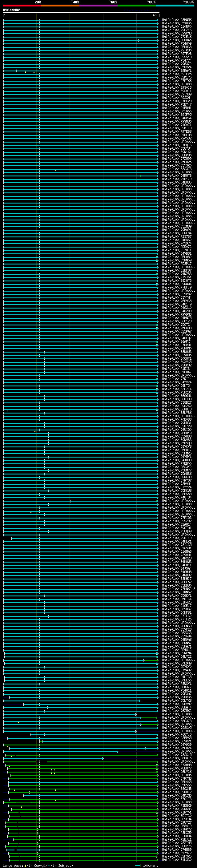Select the UniRef100_A9TF08 label

pyautogui.click(x=177, y=54)
